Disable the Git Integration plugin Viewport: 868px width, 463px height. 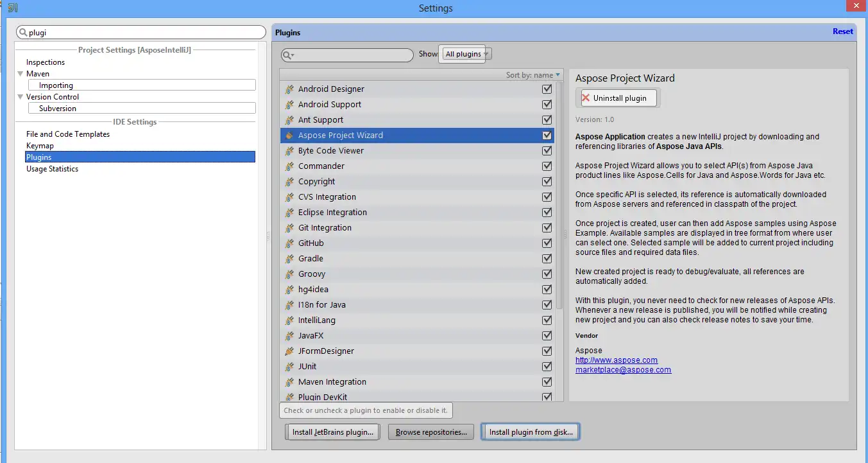click(x=547, y=228)
